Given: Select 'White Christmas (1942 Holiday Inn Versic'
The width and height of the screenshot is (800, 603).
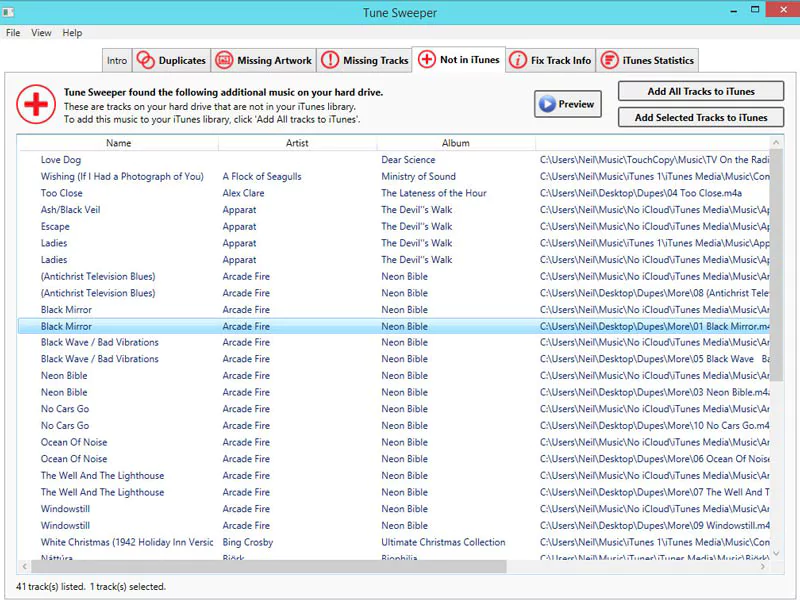Looking at the screenshot, I should click(x=127, y=542).
